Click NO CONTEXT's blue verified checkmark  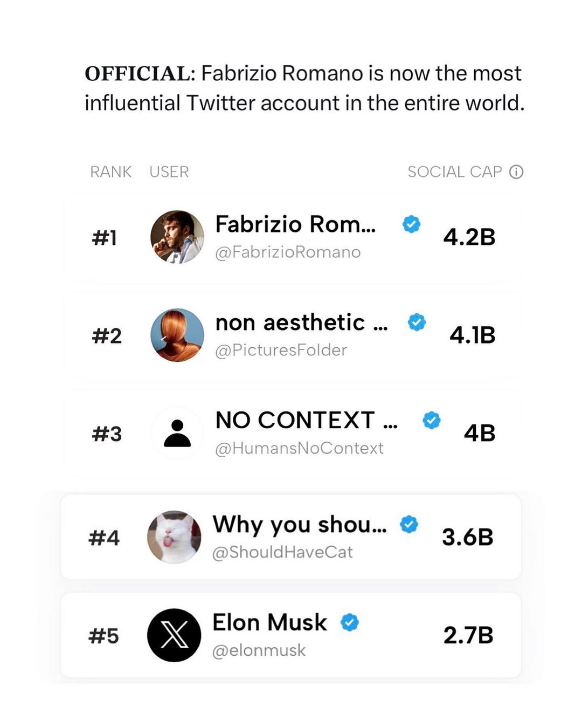pos(431,420)
